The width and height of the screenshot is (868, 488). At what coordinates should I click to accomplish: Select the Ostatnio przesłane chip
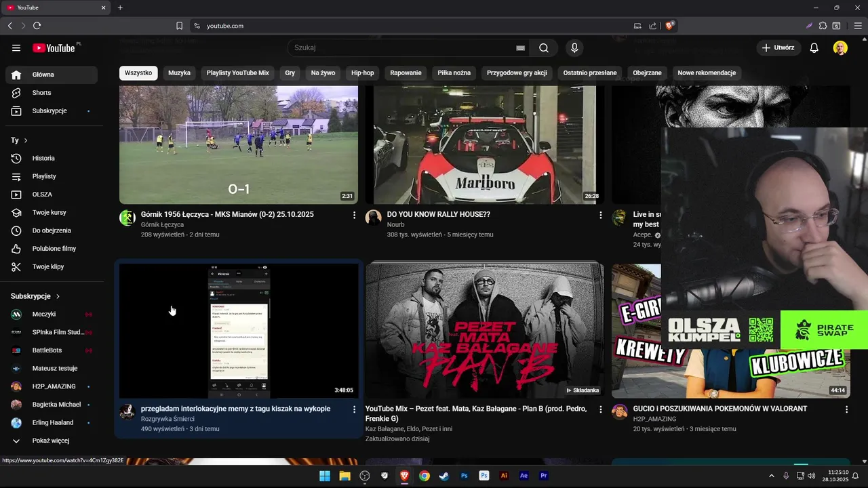pos(590,73)
